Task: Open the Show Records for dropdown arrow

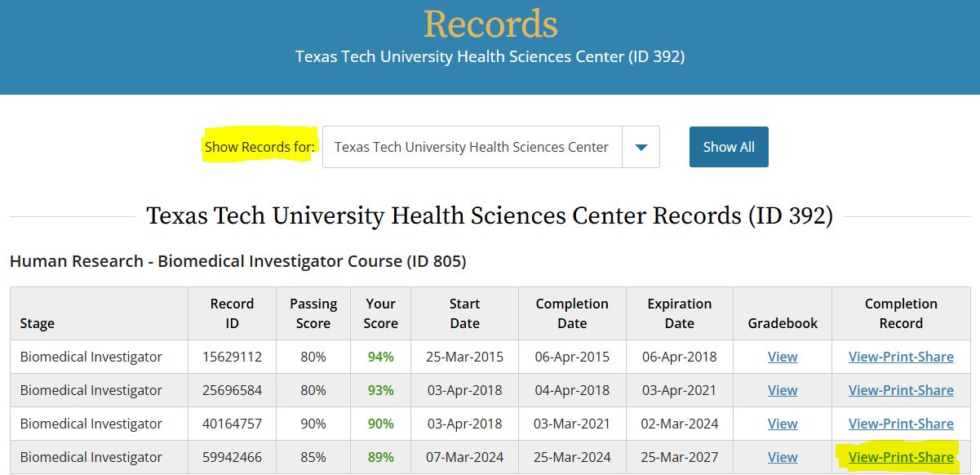Action: pyautogui.click(x=641, y=147)
